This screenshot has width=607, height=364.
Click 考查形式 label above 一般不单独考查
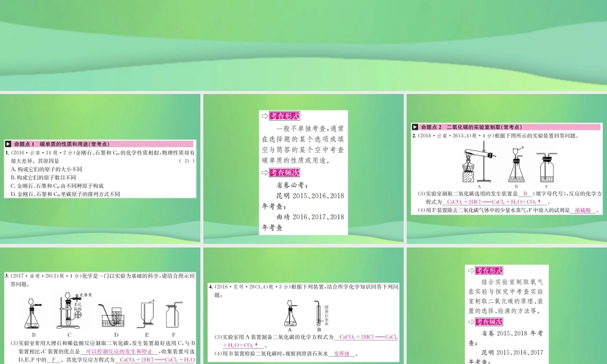[x=285, y=116]
